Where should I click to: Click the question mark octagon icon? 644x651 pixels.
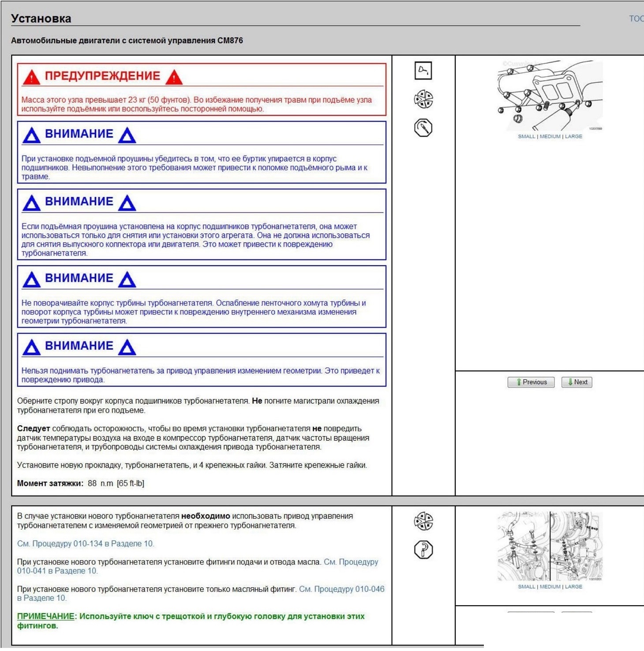coord(423,550)
